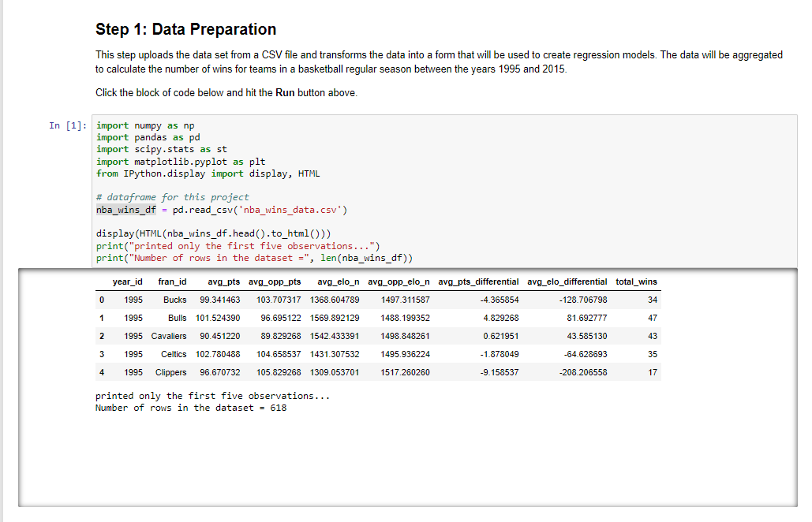
Task: Click the avg_pts column header
Action: click(x=224, y=282)
